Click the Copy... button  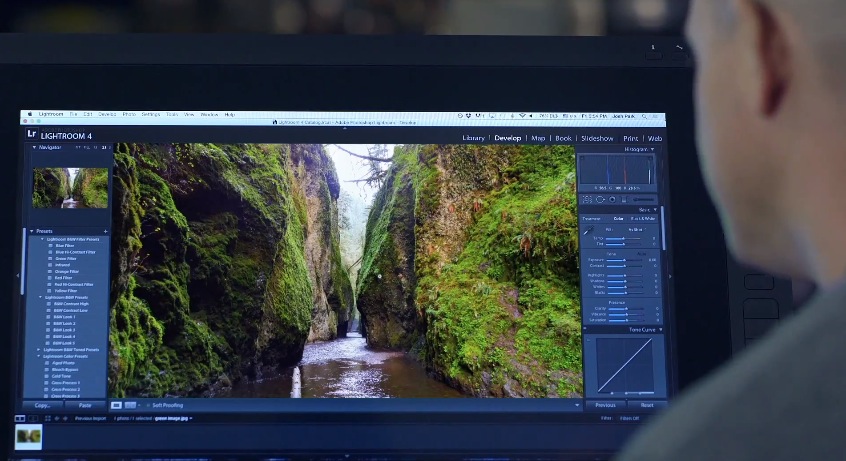pos(43,405)
